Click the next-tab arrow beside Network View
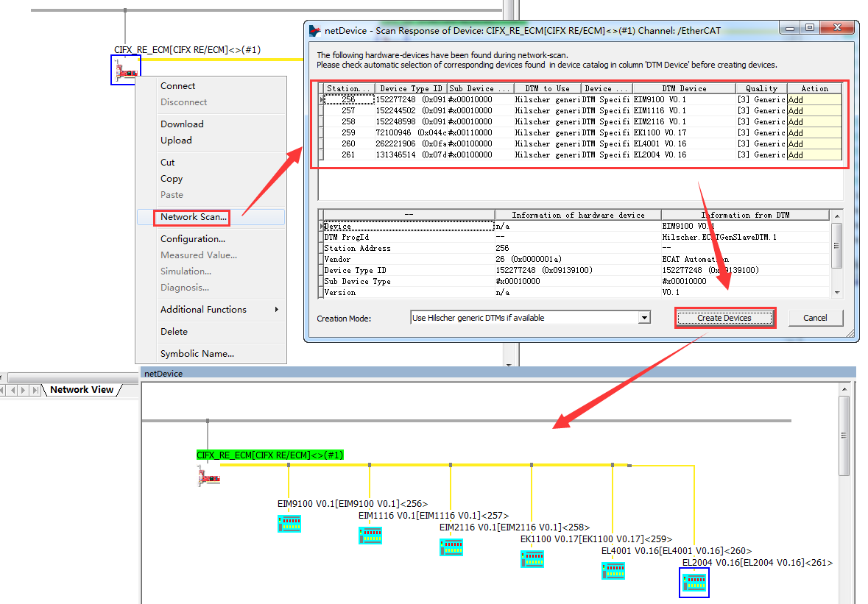 coord(24,390)
